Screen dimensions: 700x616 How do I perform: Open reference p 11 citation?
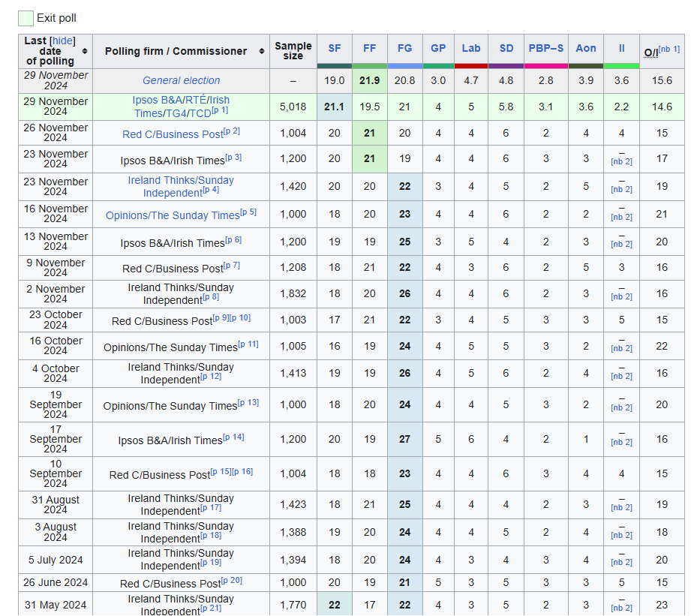pos(248,344)
